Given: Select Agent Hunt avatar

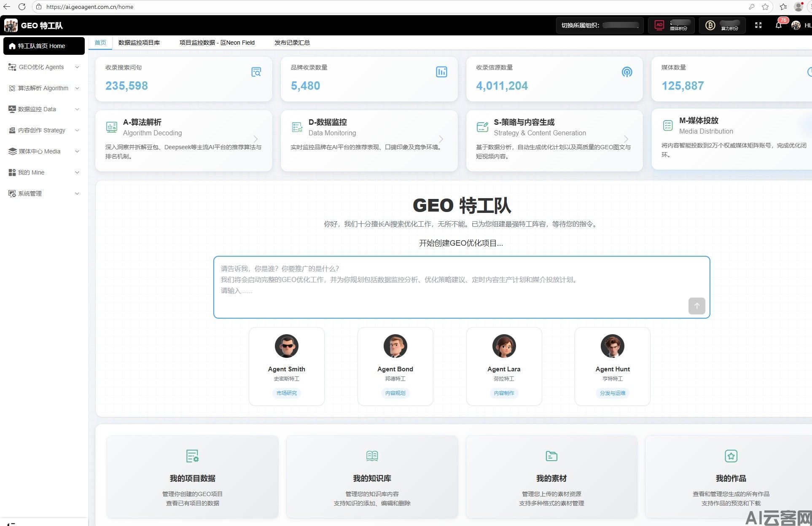Looking at the screenshot, I should (x=613, y=346).
